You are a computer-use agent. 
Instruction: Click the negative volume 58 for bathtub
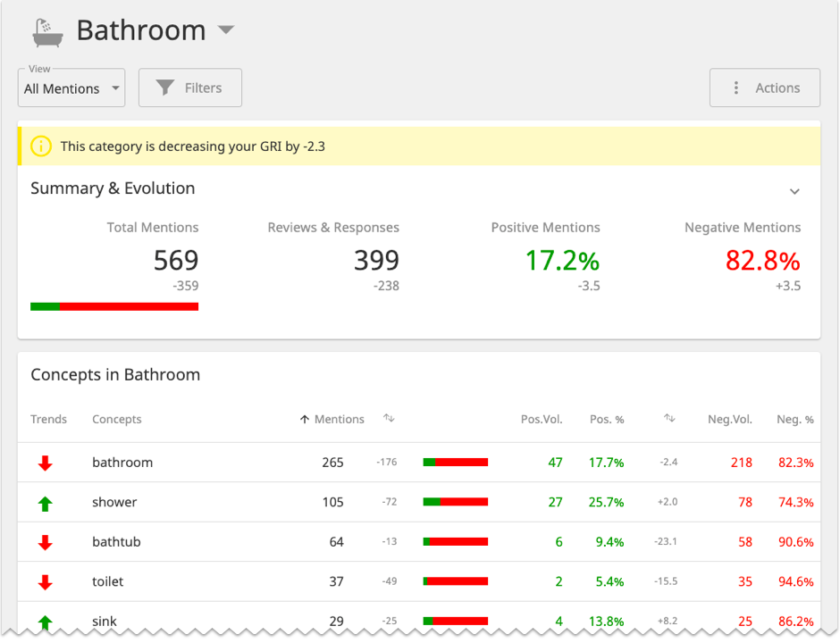click(745, 542)
